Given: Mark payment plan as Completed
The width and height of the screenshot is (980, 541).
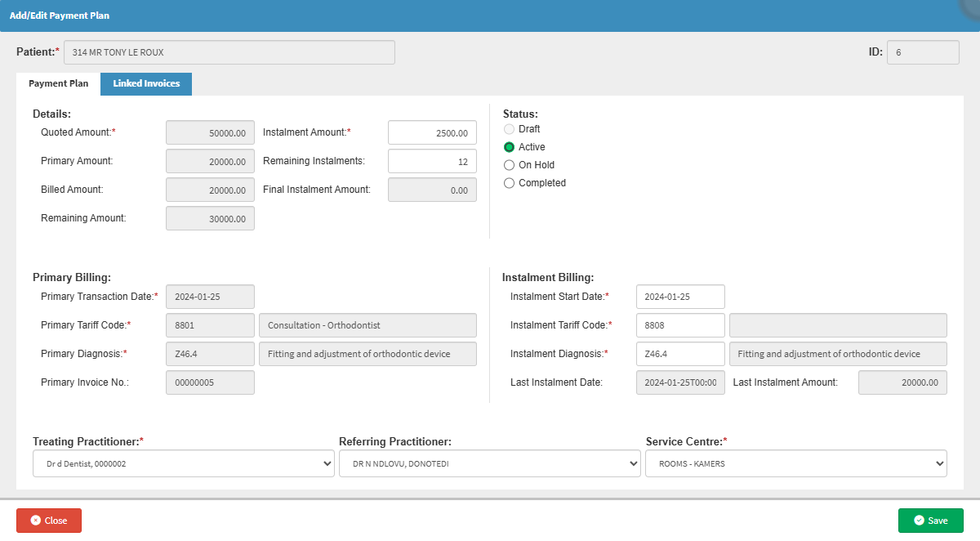Looking at the screenshot, I should tap(510, 183).
